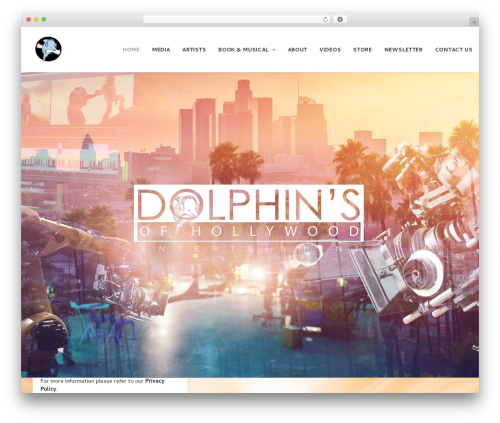This screenshot has height=423, width=500.
Task: Open the Book & Musical menu
Action: coord(243,50)
